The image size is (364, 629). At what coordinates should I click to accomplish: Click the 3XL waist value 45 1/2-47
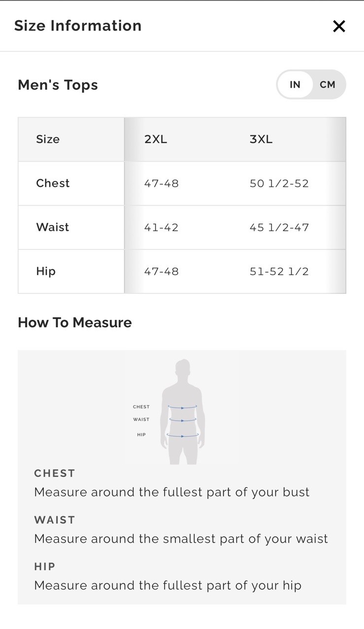(x=279, y=228)
